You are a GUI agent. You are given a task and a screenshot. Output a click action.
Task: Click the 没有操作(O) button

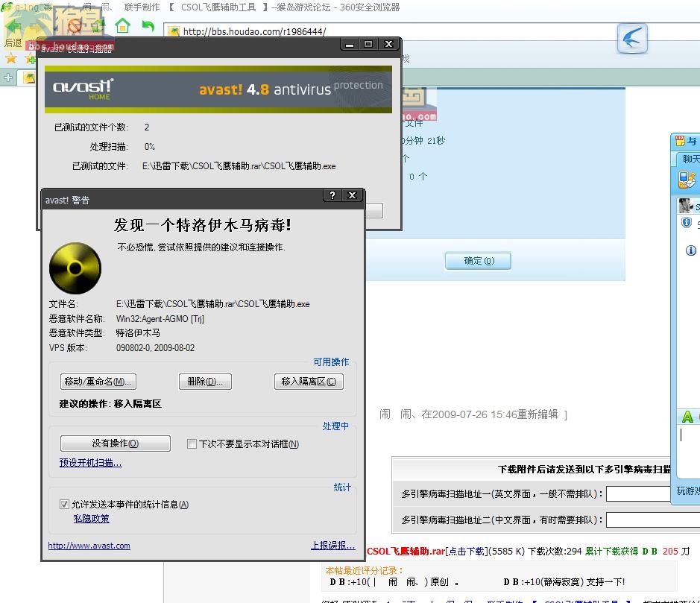tap(116, 443)
